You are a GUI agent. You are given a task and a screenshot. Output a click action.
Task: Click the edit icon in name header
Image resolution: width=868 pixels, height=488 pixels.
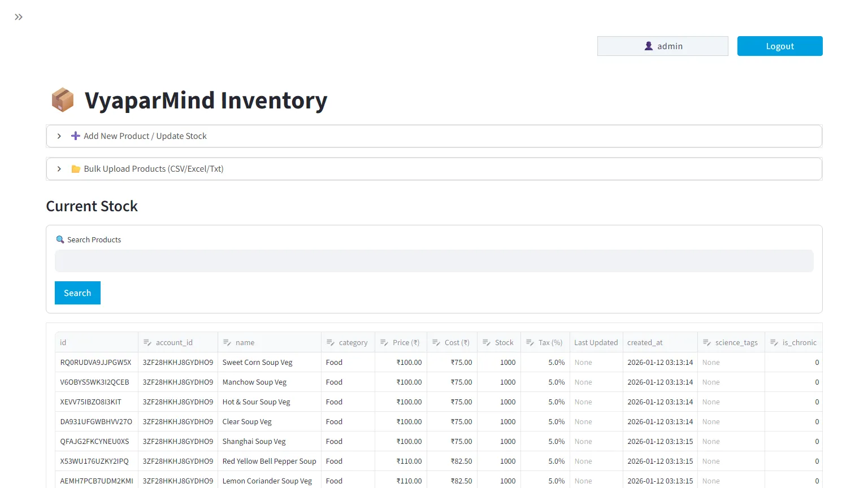coord(227,342)
